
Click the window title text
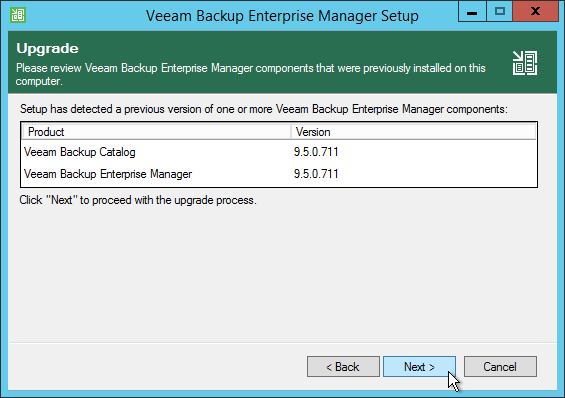coord(282,16)
